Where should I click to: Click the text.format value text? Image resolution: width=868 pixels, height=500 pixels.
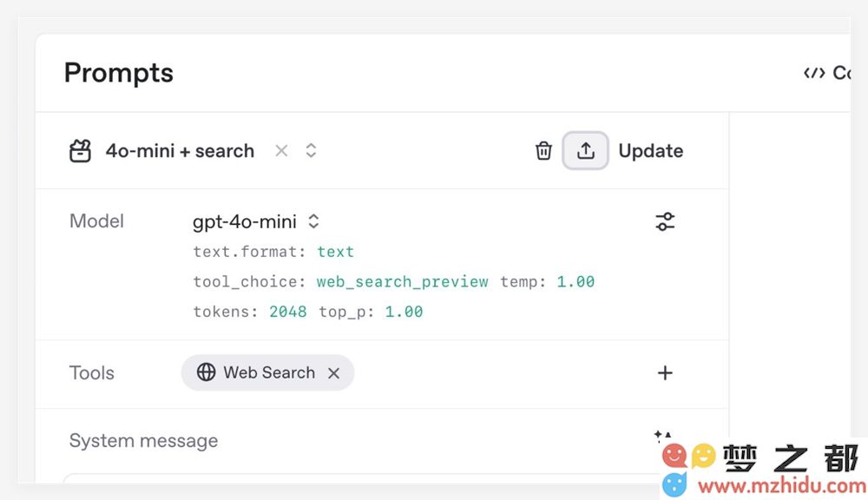[x=335, y=252]
